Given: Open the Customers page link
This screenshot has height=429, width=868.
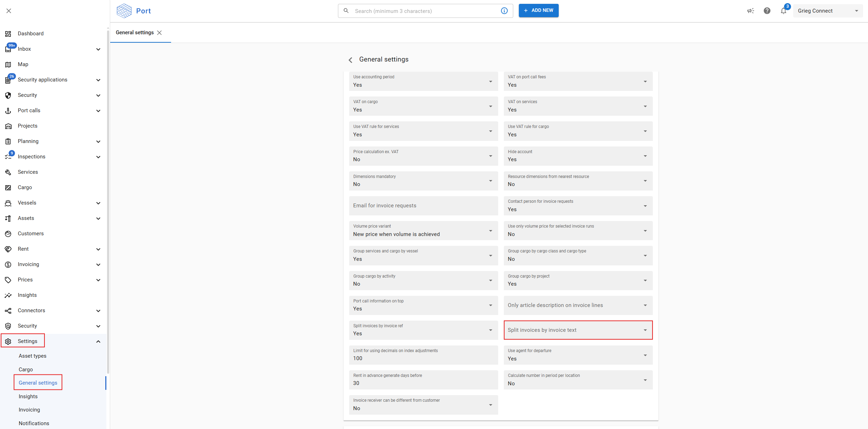Looking at the screenshot, I should pyautogui.click(x=31, y=234).
